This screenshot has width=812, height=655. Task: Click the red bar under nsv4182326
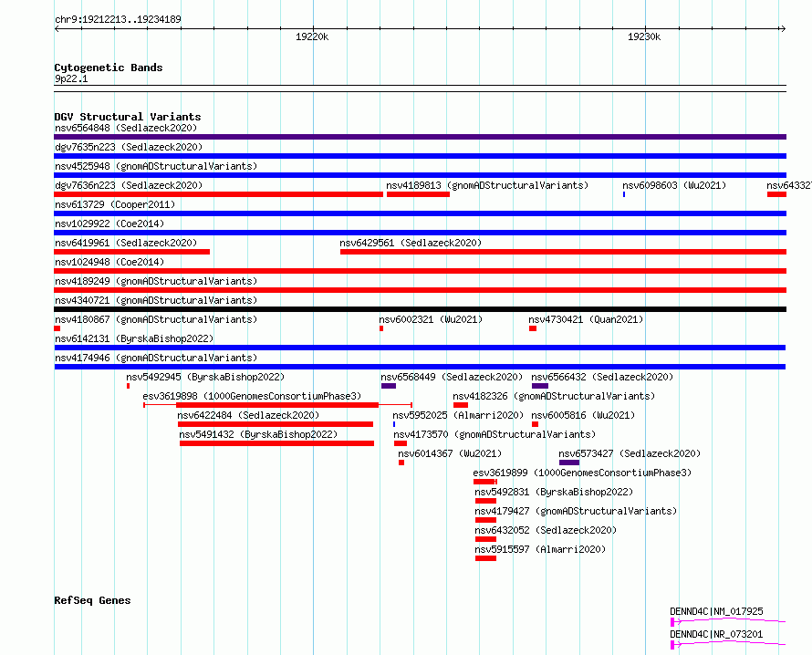point(461,405)
